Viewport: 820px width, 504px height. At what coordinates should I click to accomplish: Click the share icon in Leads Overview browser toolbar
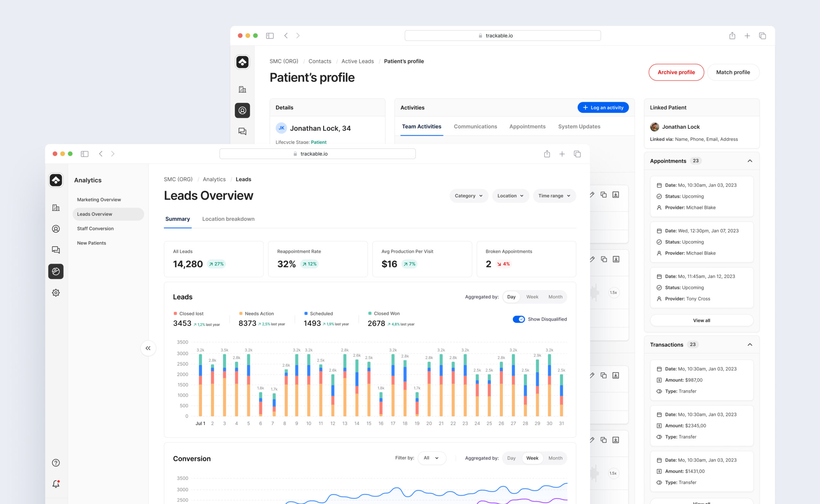pyautogui.click(x=547, y=154)
